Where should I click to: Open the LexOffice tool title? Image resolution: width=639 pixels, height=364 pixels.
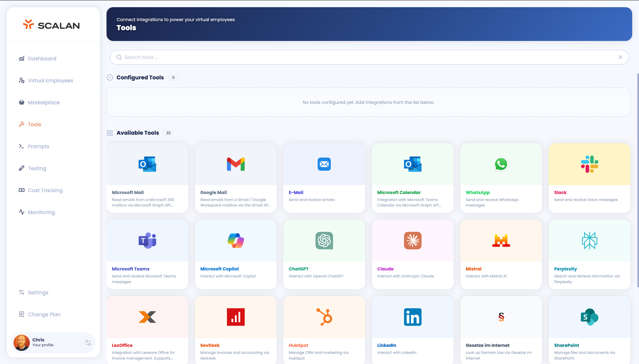(122, 345)
